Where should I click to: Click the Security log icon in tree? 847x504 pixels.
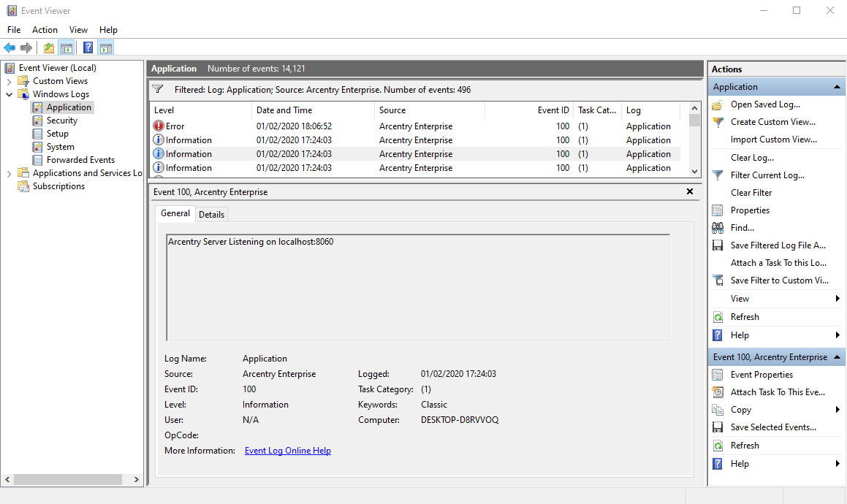coord(37,121)
